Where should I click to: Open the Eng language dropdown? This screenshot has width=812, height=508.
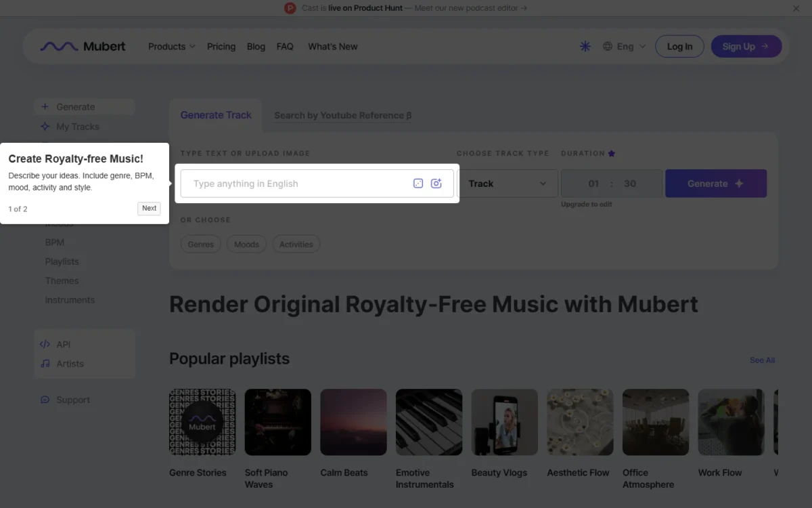(x=625, y=47)
